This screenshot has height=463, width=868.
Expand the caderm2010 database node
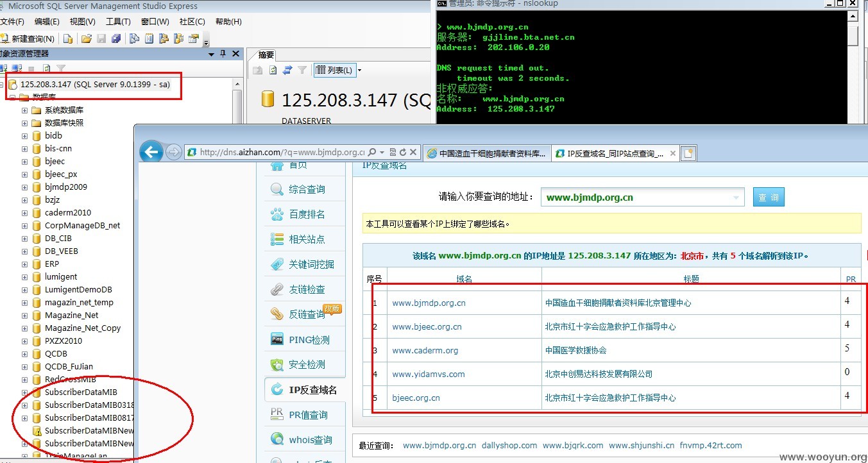(25, 213)
